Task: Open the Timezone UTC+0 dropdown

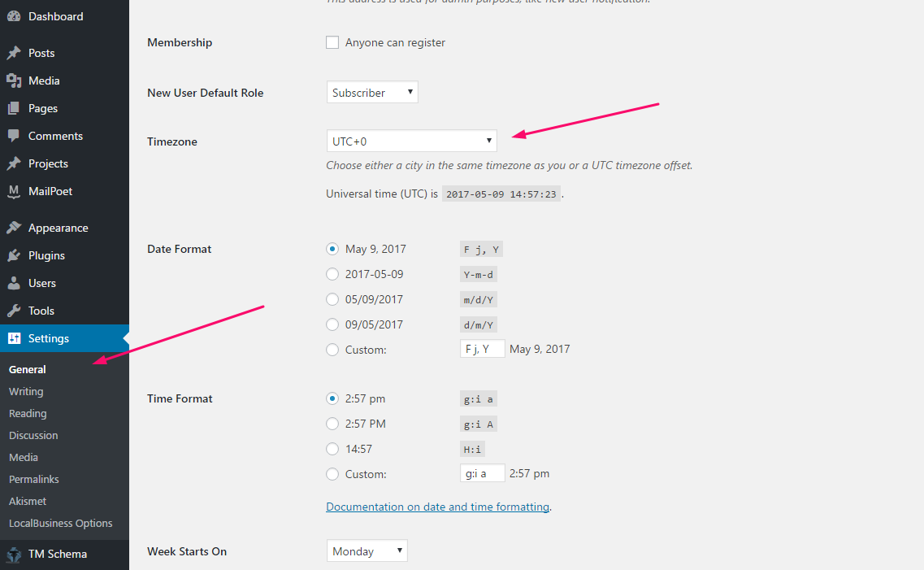Action: (x=412, y=141)
